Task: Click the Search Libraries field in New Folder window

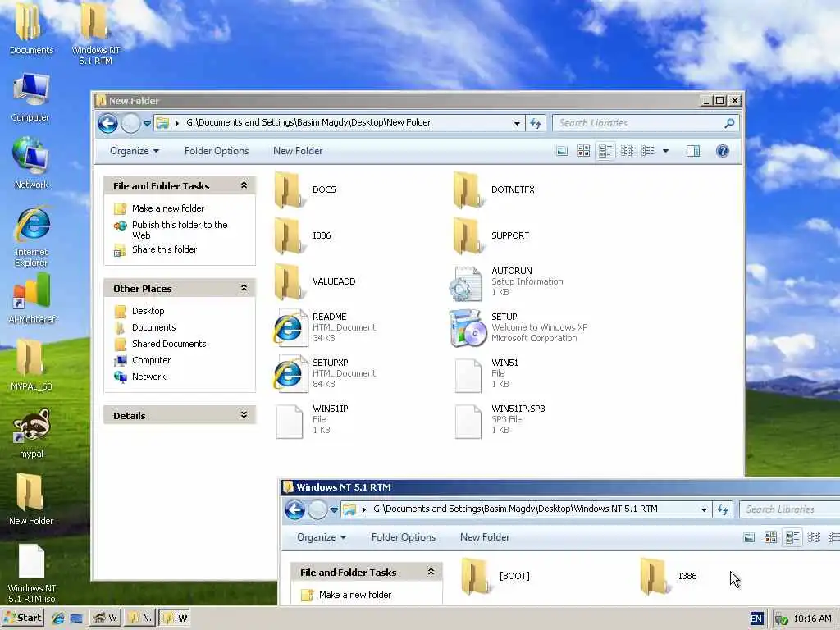Action: (x=637, y=123)
